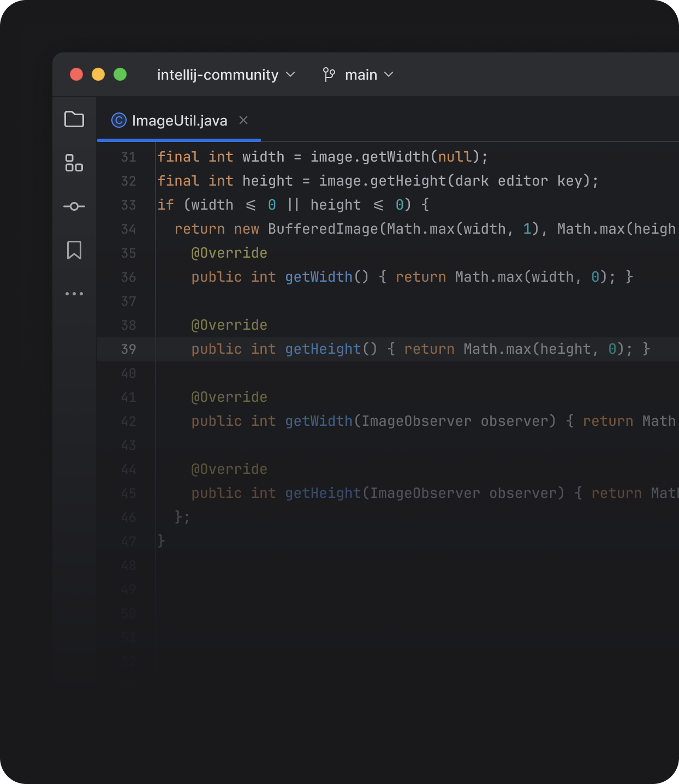Click BufferedImage class name on line 34
Viewport: 679px width, 784px height.
(x=323, y=229)
